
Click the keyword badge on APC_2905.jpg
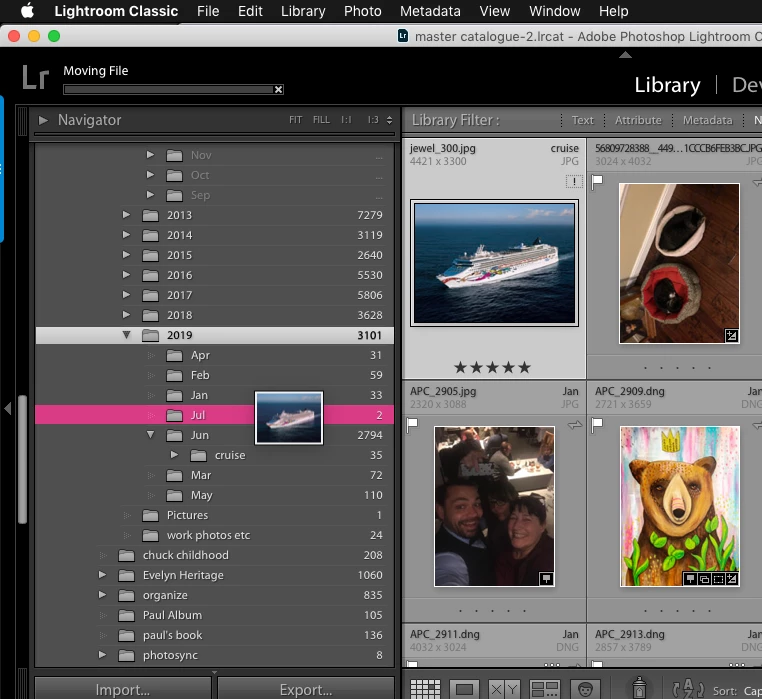pyautogui.click(x=546, y=578)
